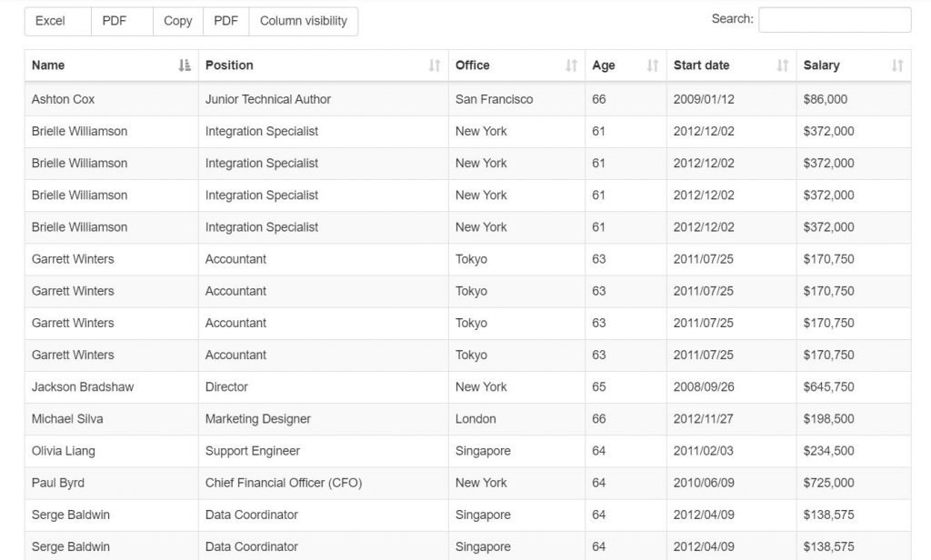This screenshot has height=560, width=931.
Task: Open the Column visibility dropdown
Action: (304, 20)
